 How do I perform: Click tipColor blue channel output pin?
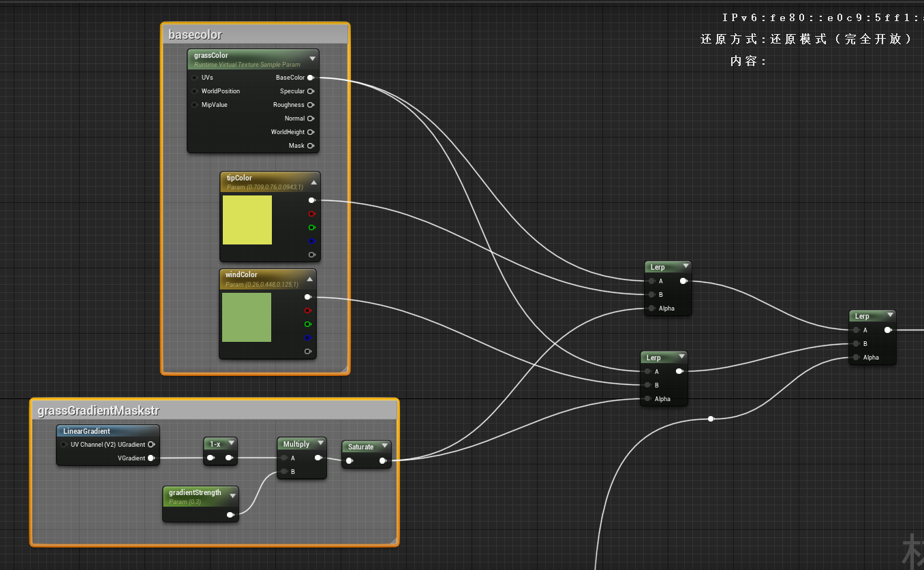pos(311,241)
